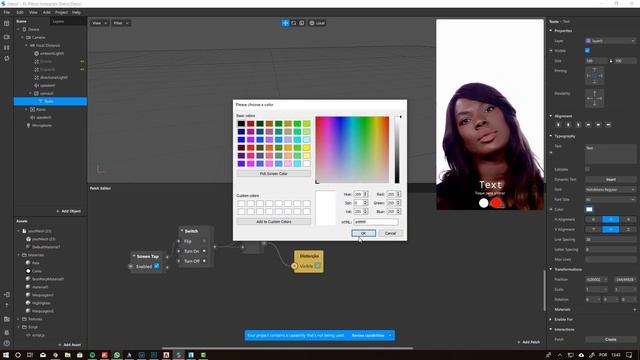This screenshot has height=360, width=640.
Task: Open Windows Start menu
Action: (x=6, y=355)
